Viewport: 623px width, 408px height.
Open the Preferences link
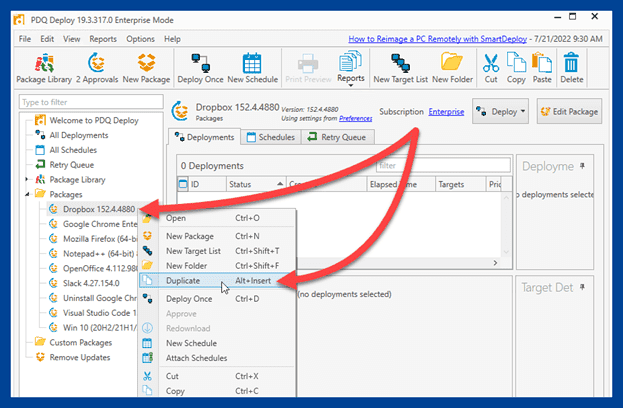pos(356,118)
